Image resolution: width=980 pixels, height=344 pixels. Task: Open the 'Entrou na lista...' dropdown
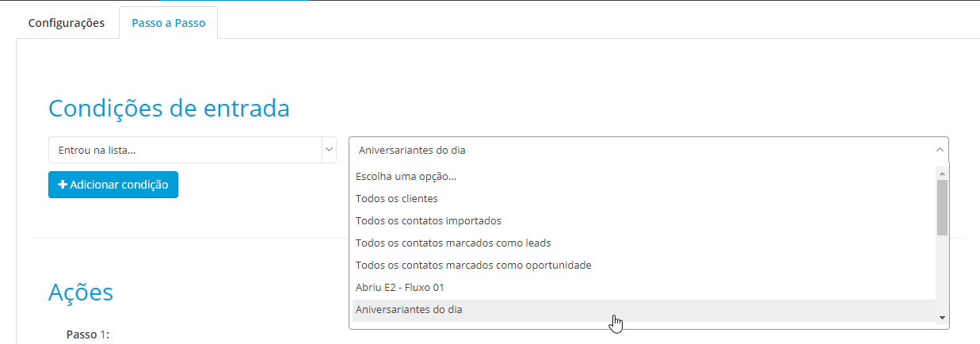[193, 150]
